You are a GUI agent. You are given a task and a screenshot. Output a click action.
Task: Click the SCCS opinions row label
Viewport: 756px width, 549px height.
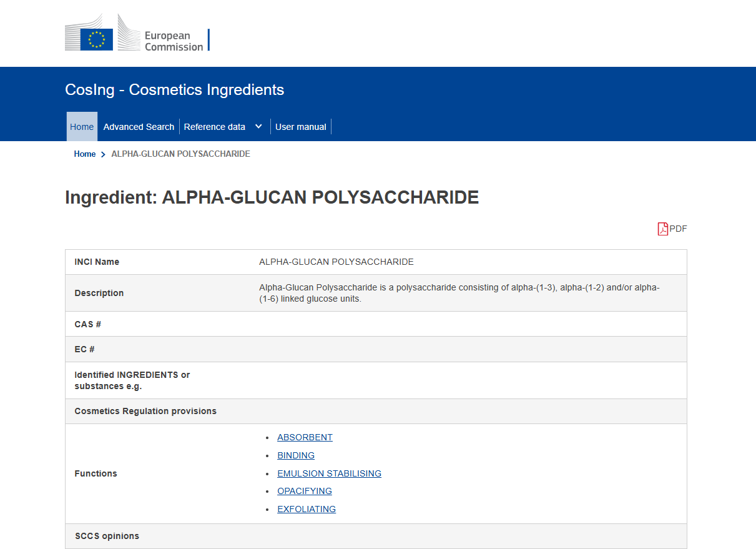pos(107,536)
